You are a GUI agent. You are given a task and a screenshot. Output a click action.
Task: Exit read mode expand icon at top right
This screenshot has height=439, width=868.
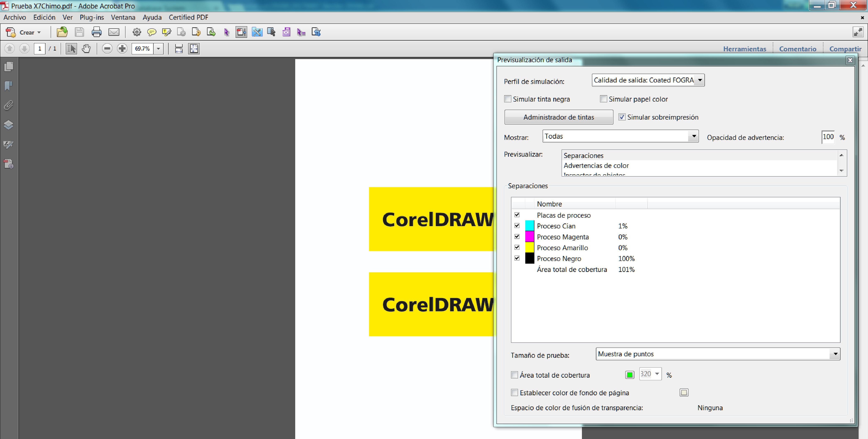[x=858, y=32]
